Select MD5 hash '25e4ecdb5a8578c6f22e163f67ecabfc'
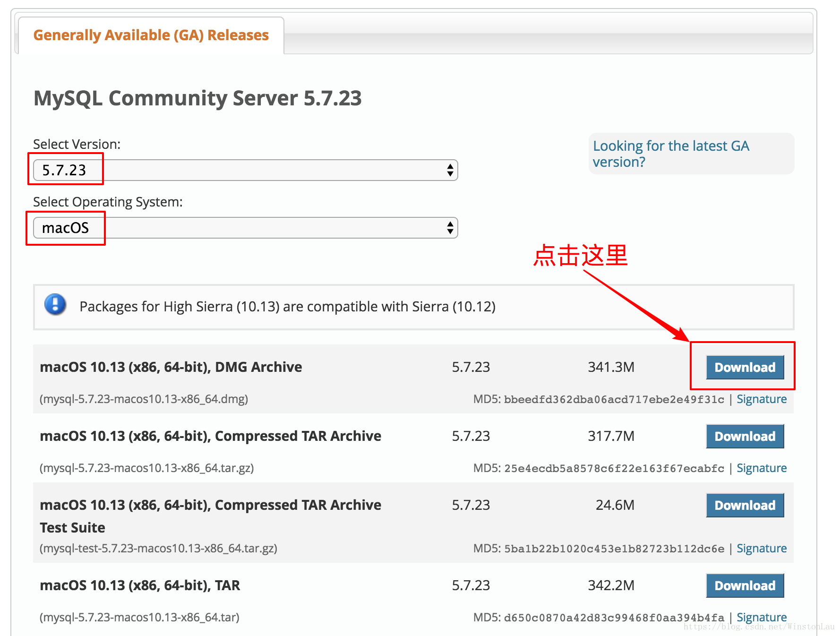The height and width of the screenshot is (636, 840). pos(614,469)
